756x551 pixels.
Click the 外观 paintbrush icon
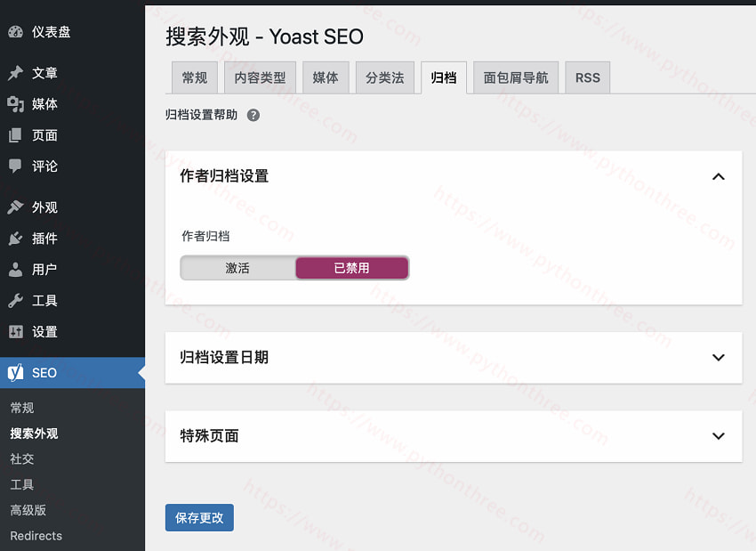pyautogui.click(x=15, y=207)
